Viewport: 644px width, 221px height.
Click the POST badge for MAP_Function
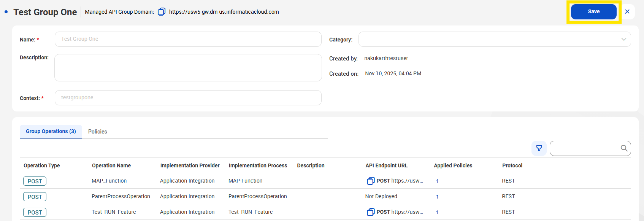(35, 181)
